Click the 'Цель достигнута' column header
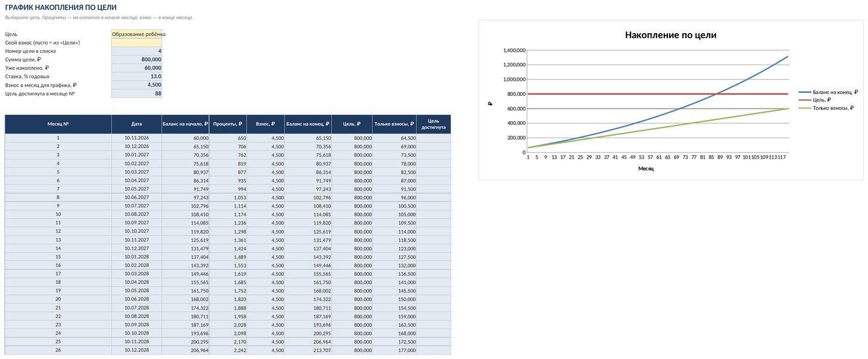 (434, 124)
